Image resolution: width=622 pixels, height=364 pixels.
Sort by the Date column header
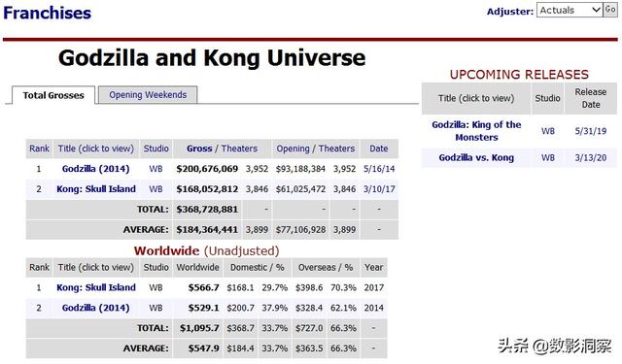click(x=378, y=149)
